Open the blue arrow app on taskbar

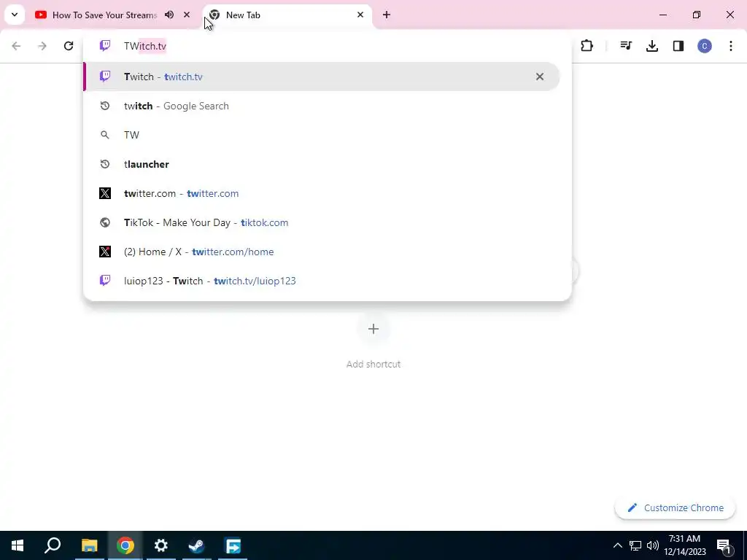pyautogui.click(x=233, y=545)
